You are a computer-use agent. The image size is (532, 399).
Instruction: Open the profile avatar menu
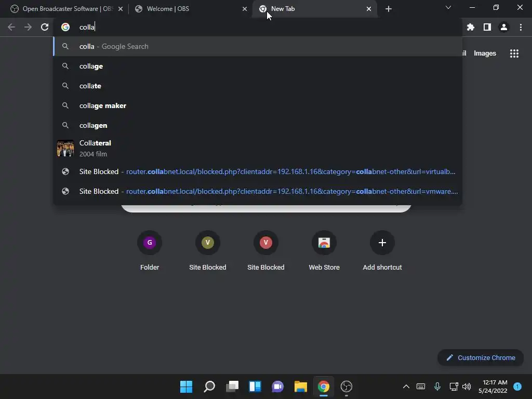[x=504, y=27]
